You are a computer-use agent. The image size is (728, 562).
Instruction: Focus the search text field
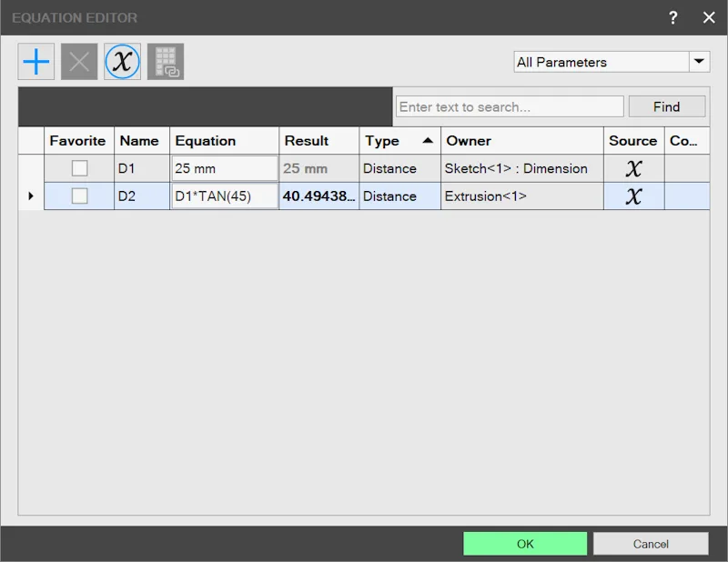pyautogui.click(x=510, y=106)
